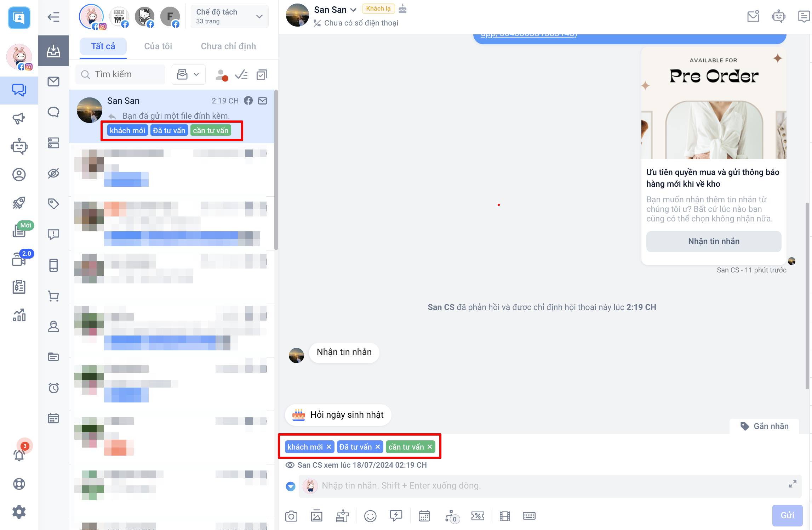Viewport: 812px width, 530px height.
Task: Switch to the Của tôi tab
Action: (x=158, y=46)
